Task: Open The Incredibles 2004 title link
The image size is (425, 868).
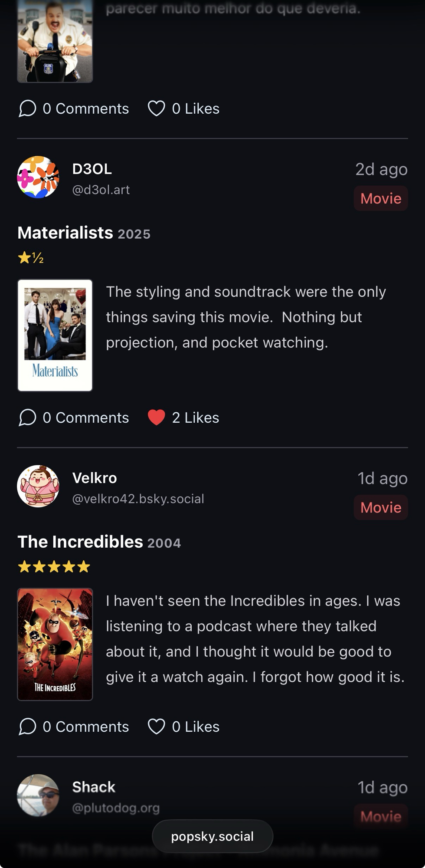Action: point(80,542)
